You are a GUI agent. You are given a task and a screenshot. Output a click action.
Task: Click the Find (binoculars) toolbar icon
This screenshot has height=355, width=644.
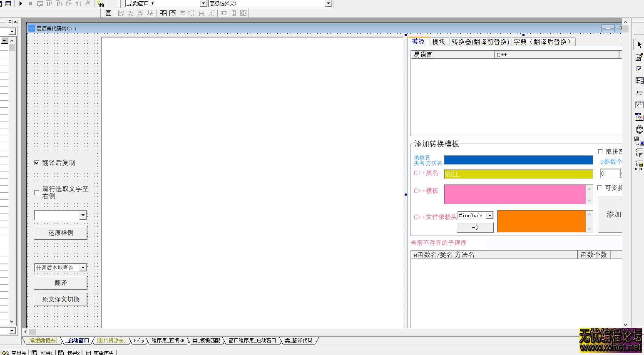[x=101, y=4]
